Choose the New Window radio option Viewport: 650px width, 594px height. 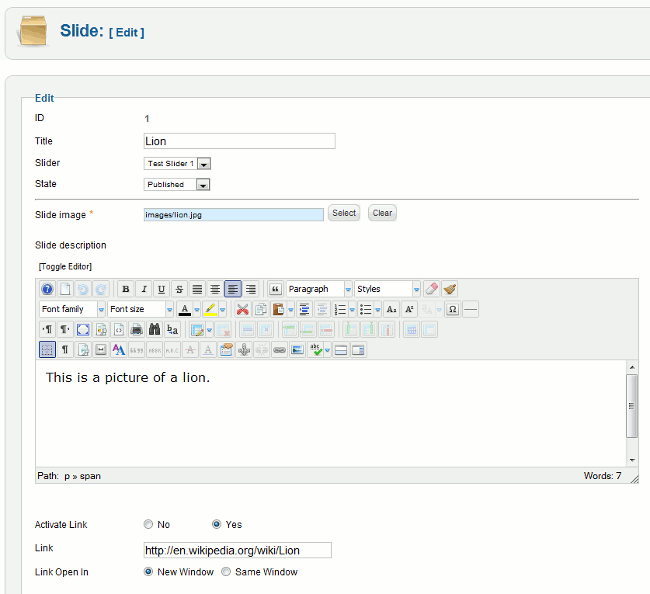coord(148,572)
